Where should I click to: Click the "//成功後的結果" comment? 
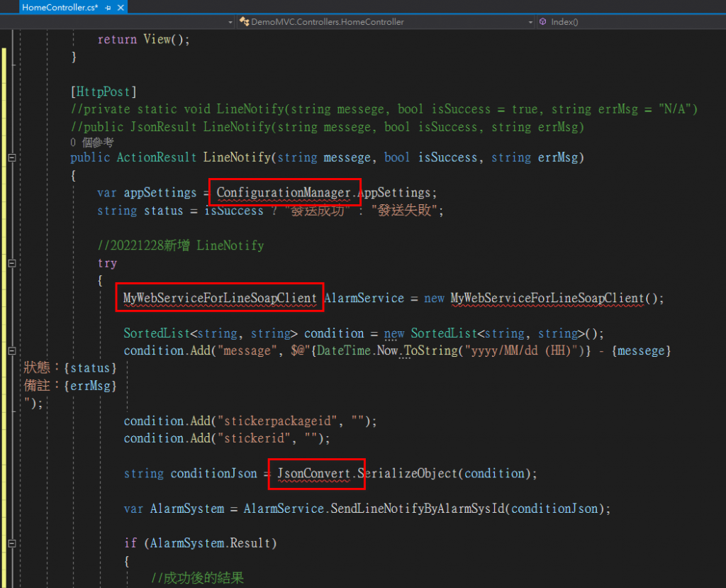point(197,578)
